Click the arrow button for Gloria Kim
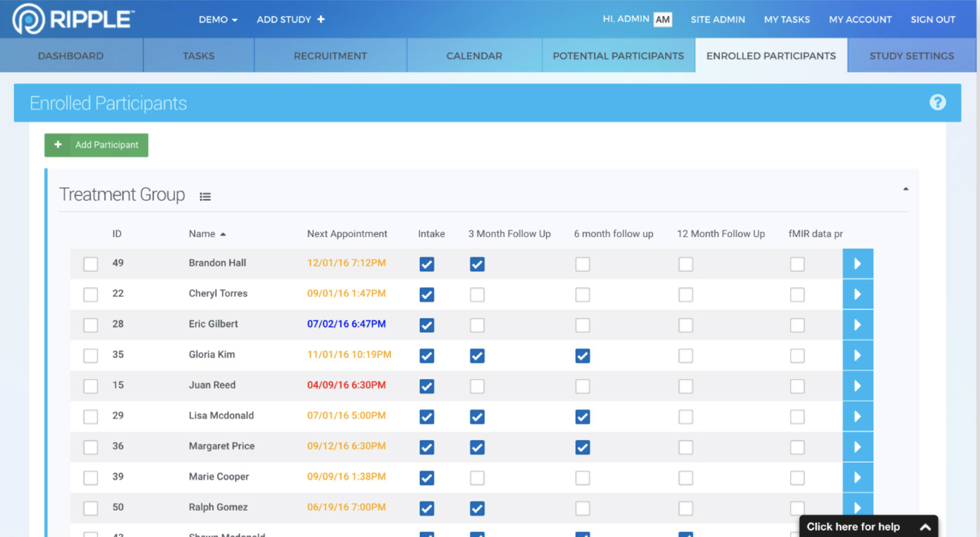The image size is (980, 537). 858,356
